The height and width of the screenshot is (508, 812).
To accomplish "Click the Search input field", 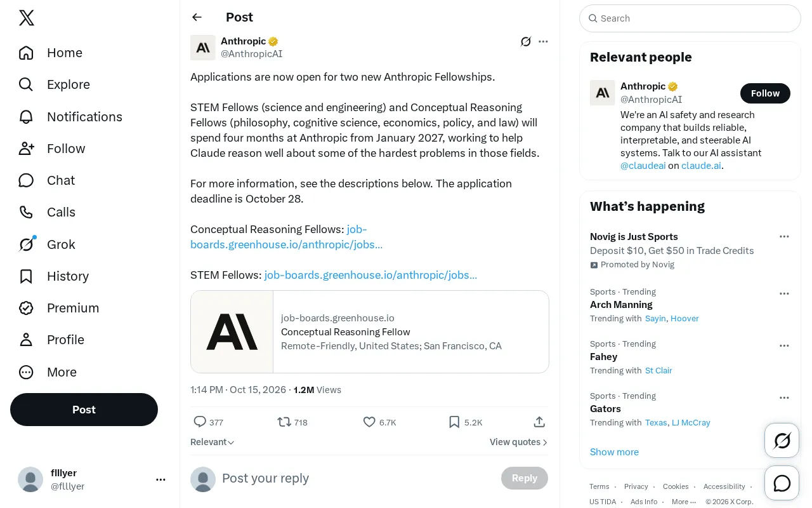I will [x=690, y=18].
